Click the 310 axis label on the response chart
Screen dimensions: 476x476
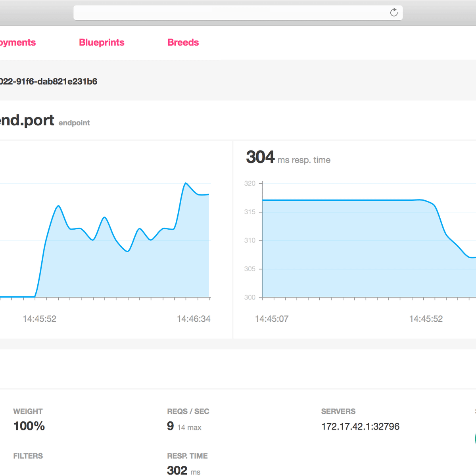tap(250, 240)
